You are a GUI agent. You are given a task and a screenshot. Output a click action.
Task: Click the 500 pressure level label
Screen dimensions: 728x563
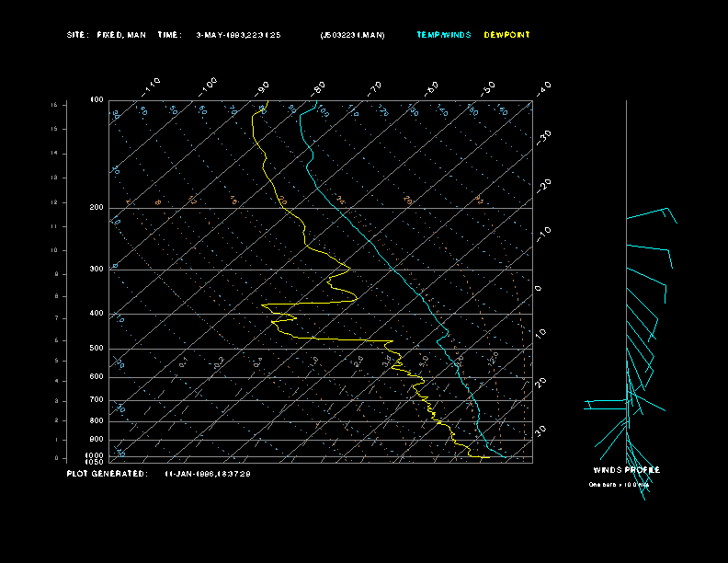(x=97, y=349)
